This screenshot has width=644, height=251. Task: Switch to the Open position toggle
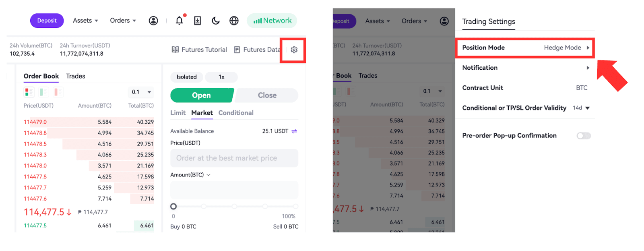tap(201, 95)
